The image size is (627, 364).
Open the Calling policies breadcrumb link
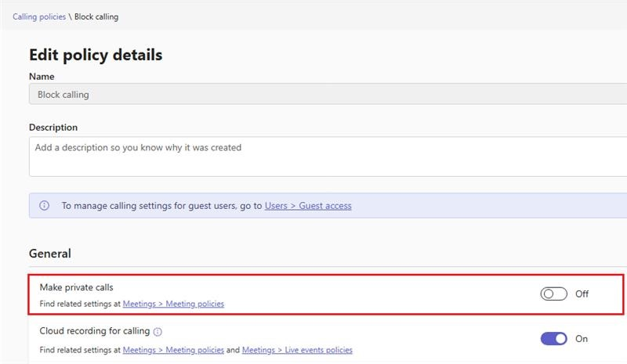(39, 16)
